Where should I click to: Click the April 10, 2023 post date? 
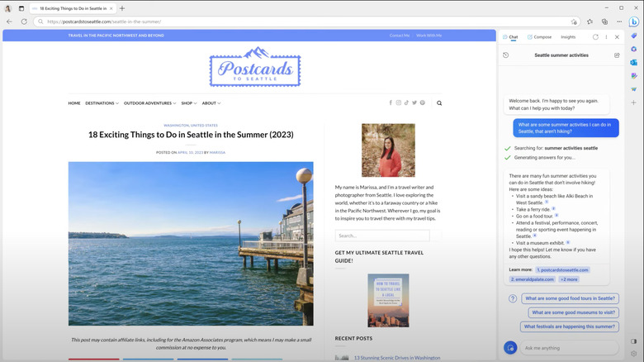coord(190,153)
